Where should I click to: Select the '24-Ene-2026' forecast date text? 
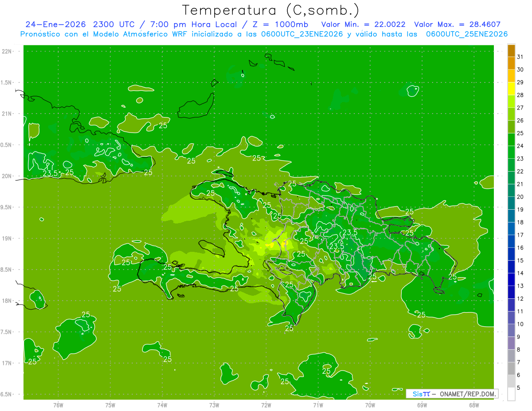tap(56, 24)
